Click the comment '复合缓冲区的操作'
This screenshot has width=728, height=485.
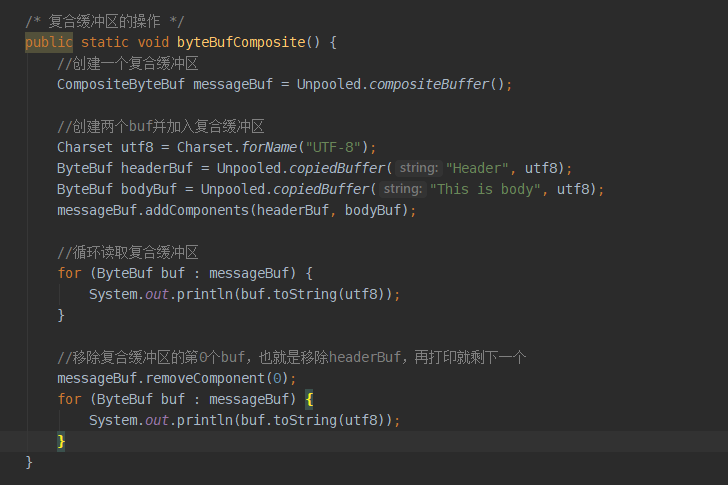[x=104, y=21]
